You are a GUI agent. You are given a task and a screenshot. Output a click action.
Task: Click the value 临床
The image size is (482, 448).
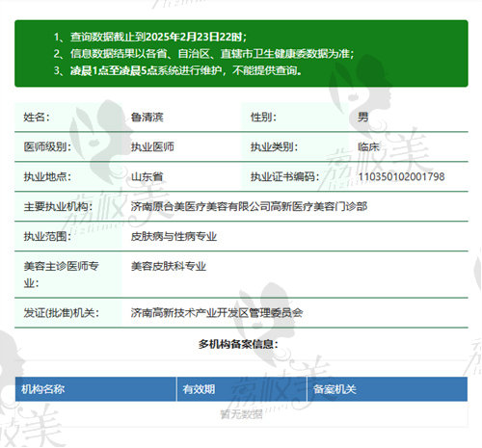click(x=369, y=146)
